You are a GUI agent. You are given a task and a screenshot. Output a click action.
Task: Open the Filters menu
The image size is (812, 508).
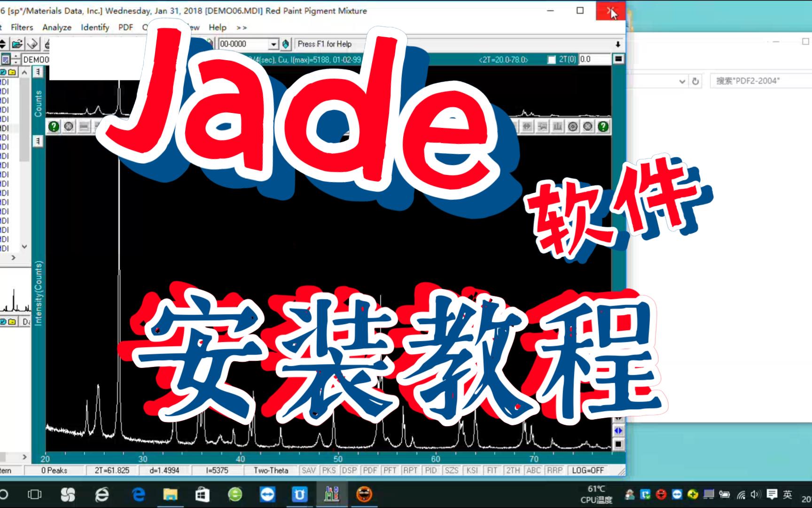[x=22, y=27]
